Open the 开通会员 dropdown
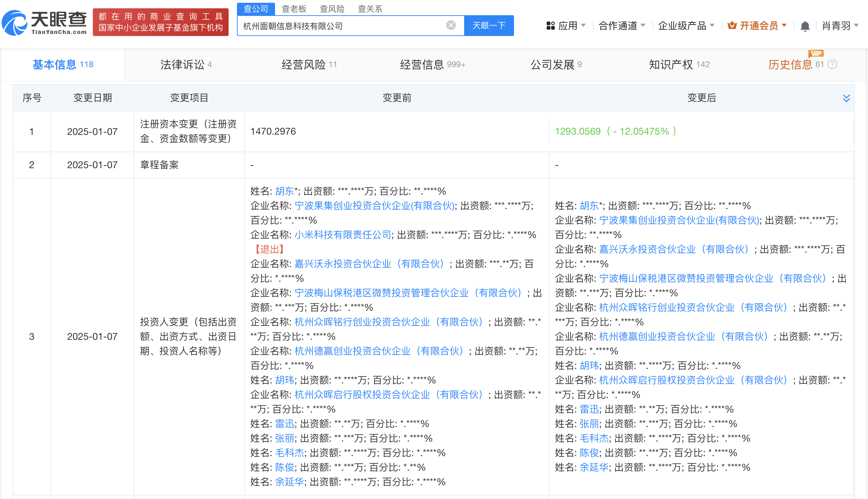 coord(757,26)
